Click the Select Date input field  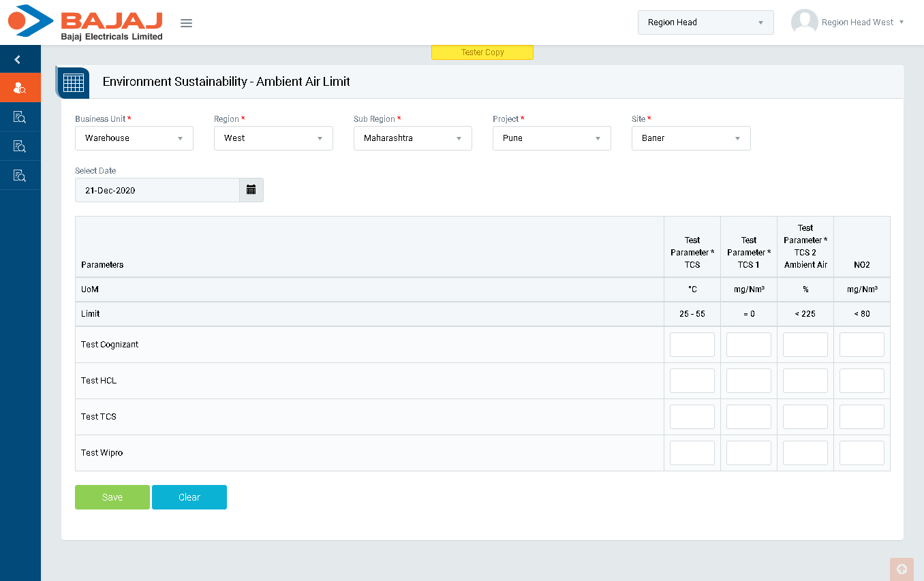tap(157, 190)
